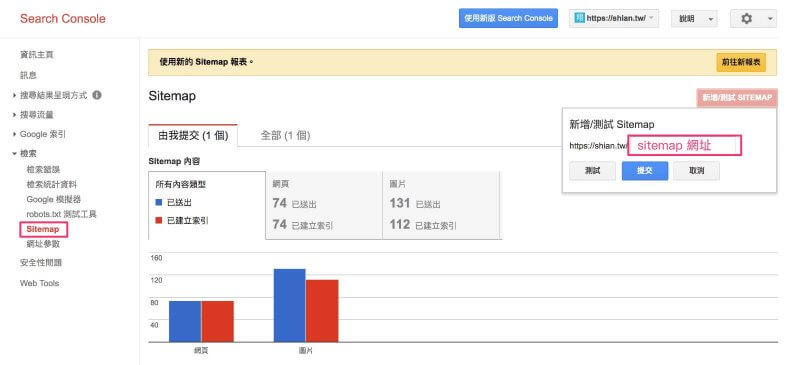Open 檢索統計資料 in the sidebar
Screen dimensions: 800x365
(x=52, y=184)
